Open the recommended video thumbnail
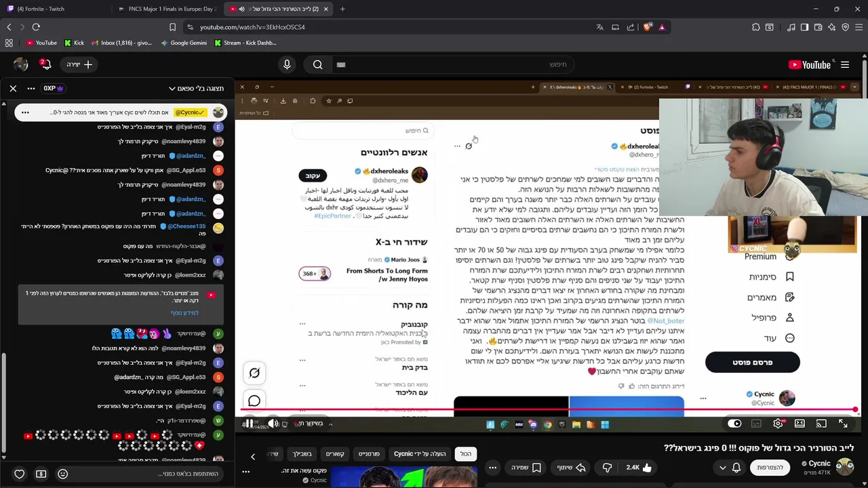This screenshot has width=868, height=488. 403,476
